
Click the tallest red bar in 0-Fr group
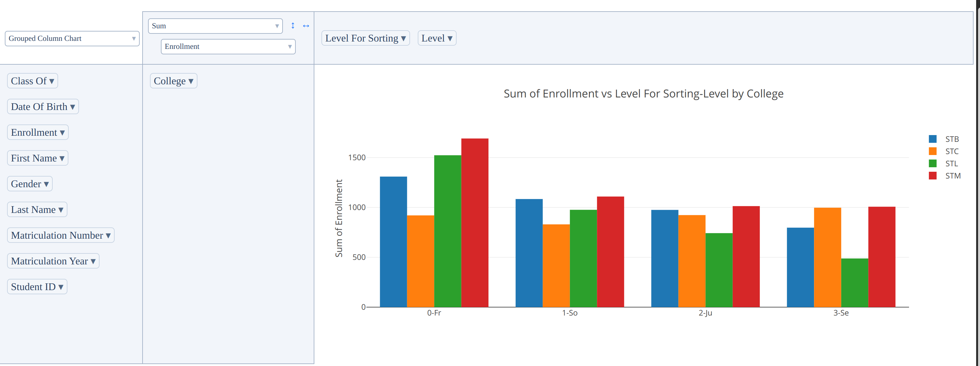(474, 223)
